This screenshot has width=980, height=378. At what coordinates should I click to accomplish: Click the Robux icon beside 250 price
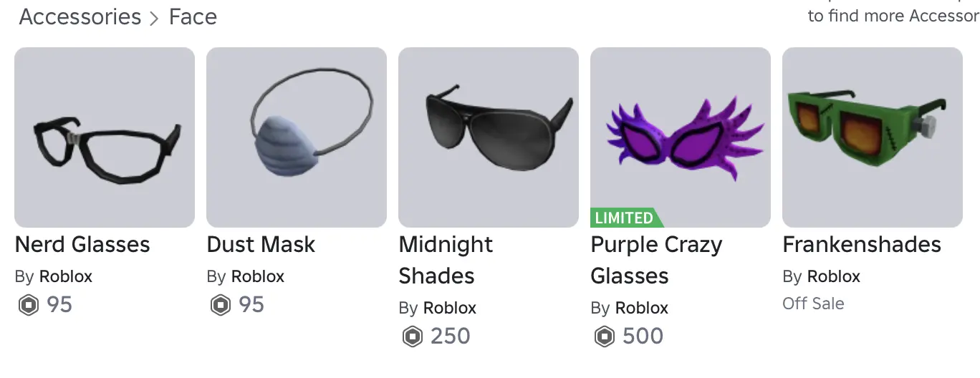[412, 337]
